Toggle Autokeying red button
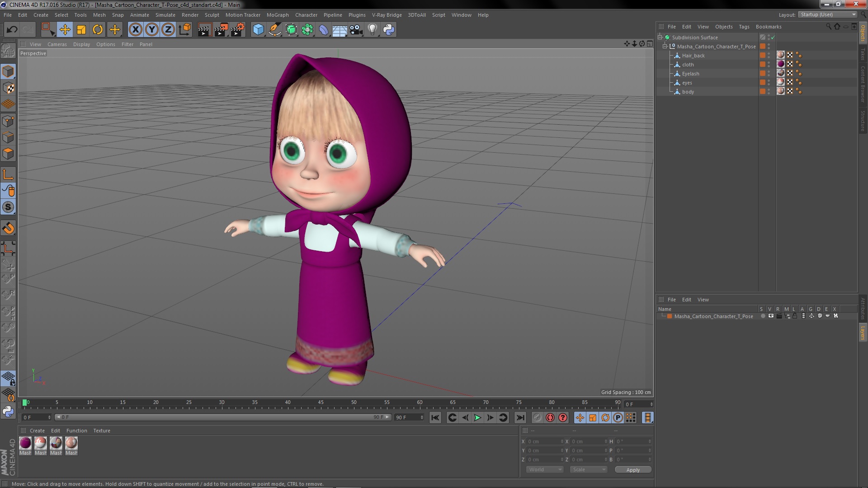This screenshot has width=868, height=488. [x=550, y=418]
